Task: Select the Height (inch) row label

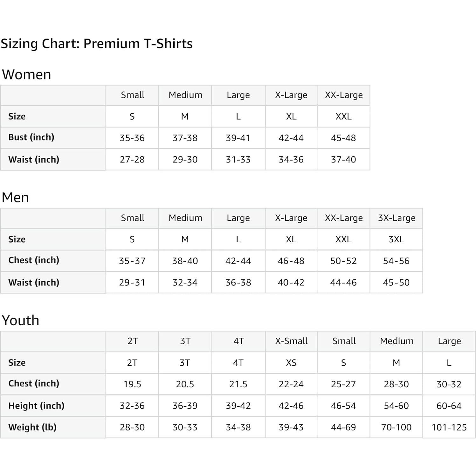Action: [x=36, y=406]
